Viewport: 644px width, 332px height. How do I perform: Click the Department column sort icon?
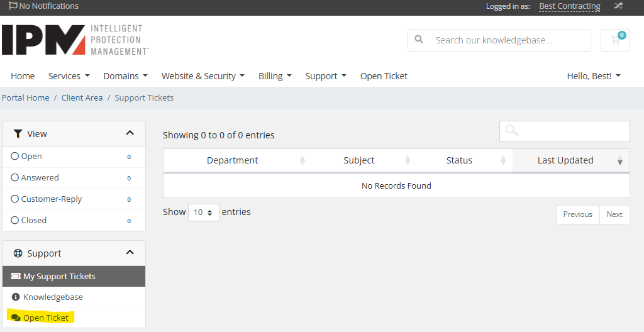point(303,161)
